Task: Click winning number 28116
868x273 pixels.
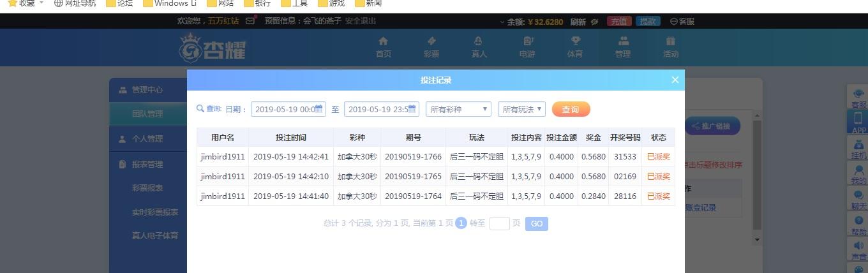Action: pyautogui.click(x=625, y=196)
